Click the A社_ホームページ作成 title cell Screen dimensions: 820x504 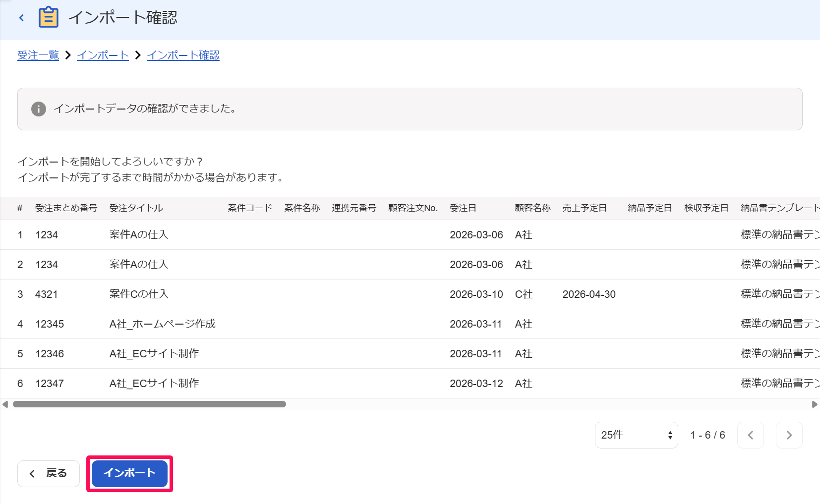163,324
